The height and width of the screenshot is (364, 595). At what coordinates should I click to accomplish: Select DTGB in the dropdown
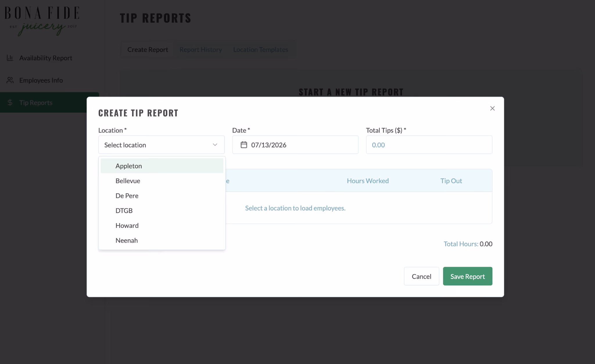click(x=162, y=210)
